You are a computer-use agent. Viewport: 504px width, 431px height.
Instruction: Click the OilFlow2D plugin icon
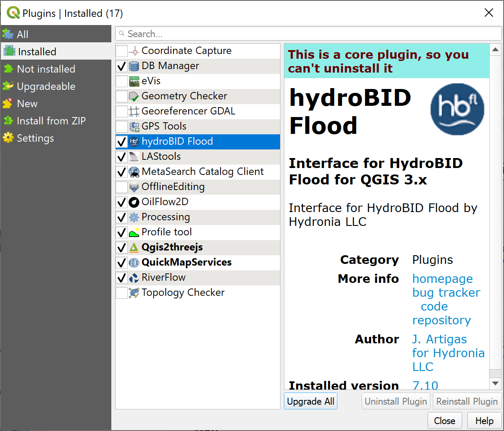[134, 202]
